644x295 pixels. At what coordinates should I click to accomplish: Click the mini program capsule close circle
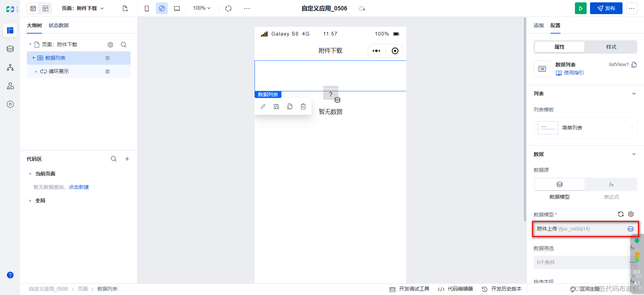(395, 51)
